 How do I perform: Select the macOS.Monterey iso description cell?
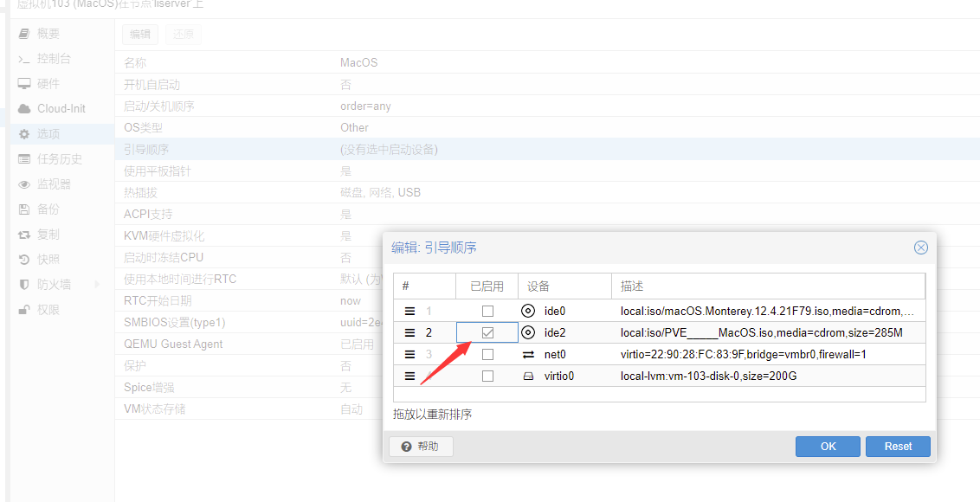[768, 311]
